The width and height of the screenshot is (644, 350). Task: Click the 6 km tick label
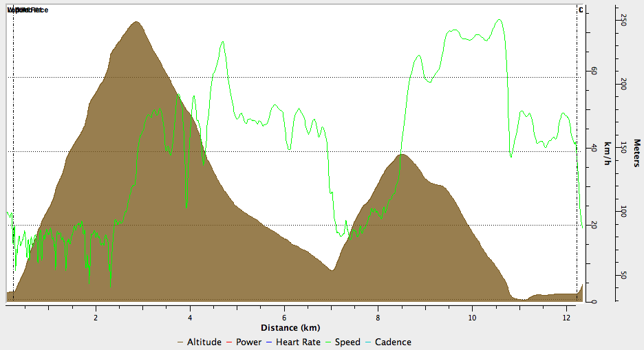[x=283, y=318]
